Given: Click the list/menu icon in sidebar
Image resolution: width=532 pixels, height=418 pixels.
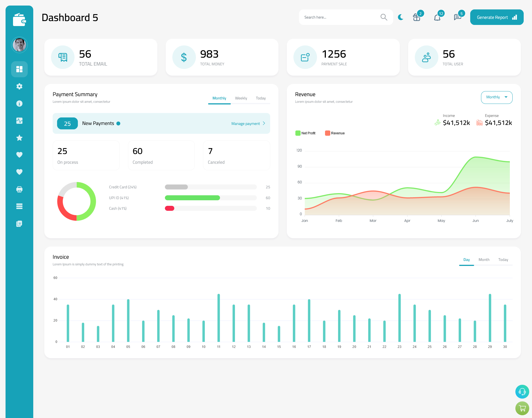Looking at the screenshot, I should coord(19,206).
